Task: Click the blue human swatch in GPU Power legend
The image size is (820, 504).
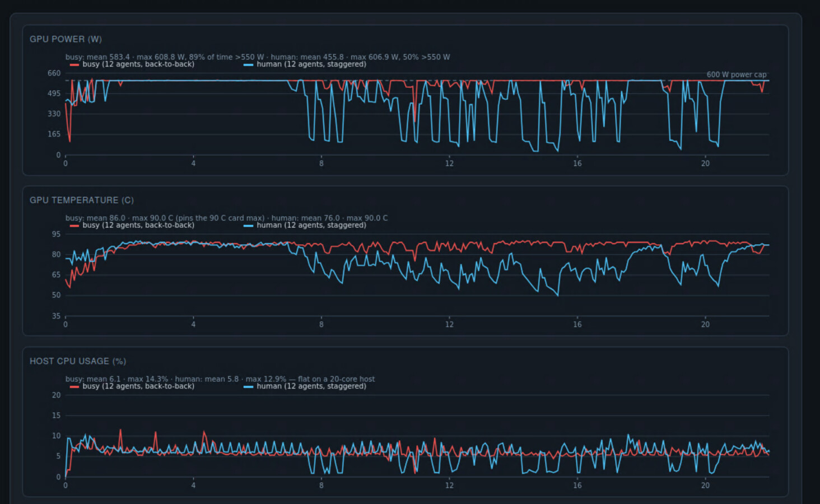Action: point(248,65)
